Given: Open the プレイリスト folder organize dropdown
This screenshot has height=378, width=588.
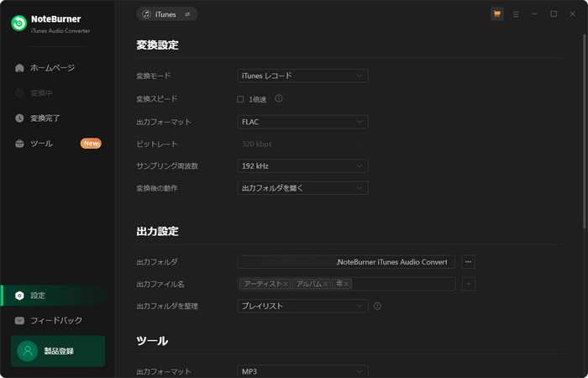Looking at the screenshot, I should (x=302, y=306).
